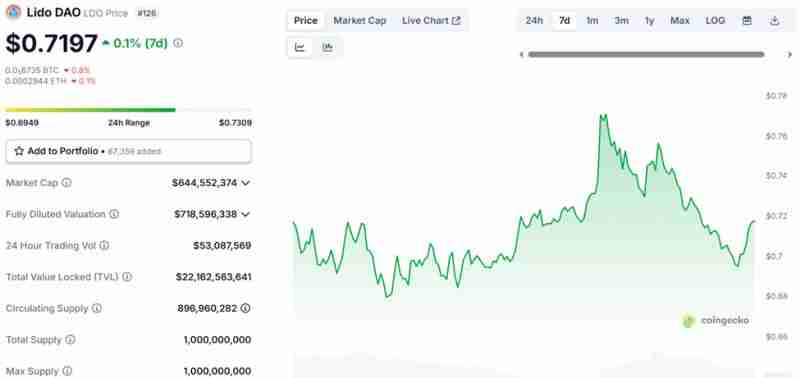
Task: Click the 24 Hour Trading Vol info icon
Action: coord(104,245)
